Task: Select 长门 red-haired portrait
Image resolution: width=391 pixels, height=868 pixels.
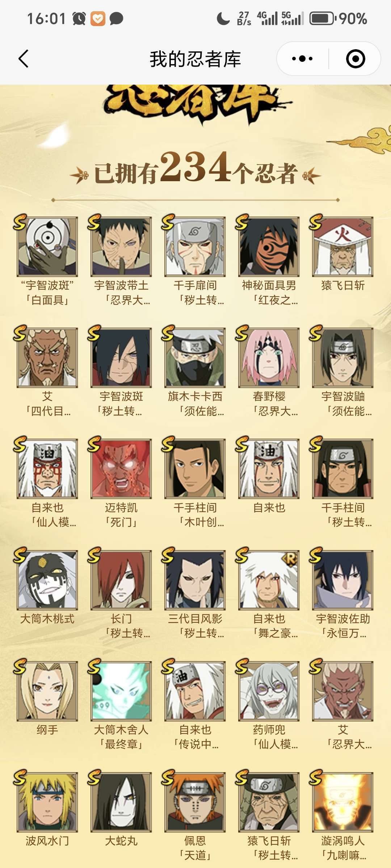Action: [121, 580]
